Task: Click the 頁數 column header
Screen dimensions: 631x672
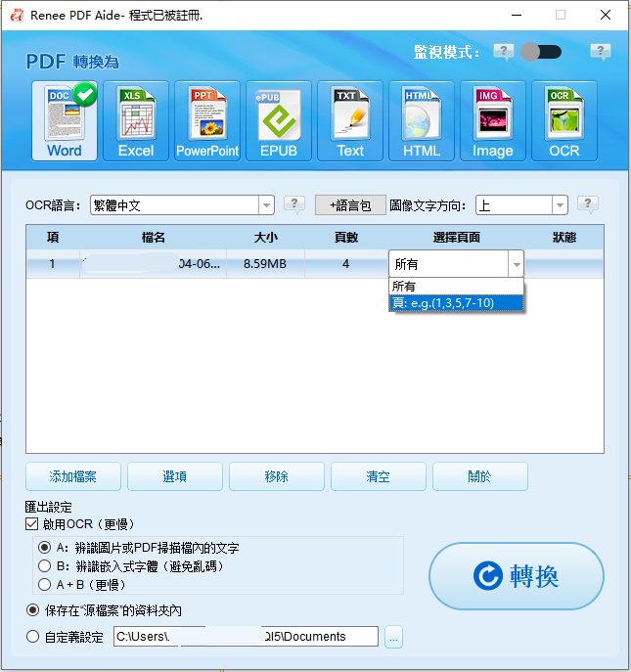Action: (x=346, y=237)
